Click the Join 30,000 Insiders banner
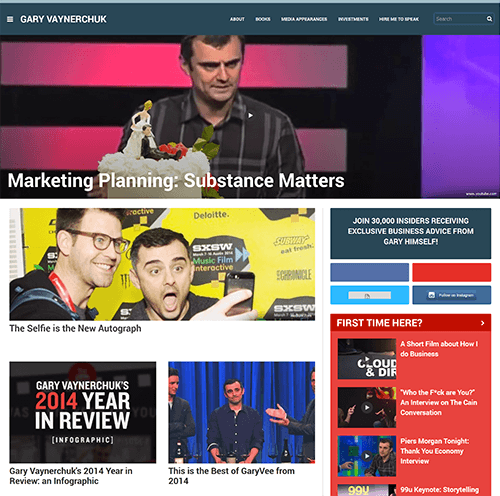The image size is (500, 496). click(x=411, y=233)
